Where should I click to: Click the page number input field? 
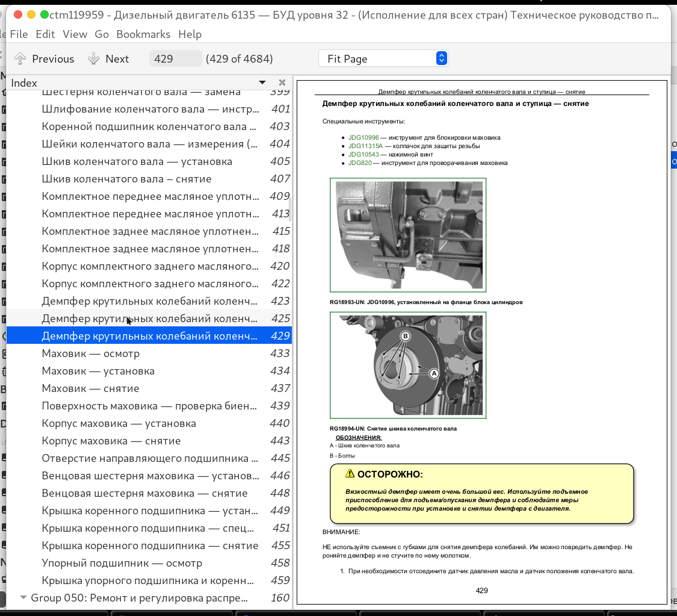(x=175, y=58)
